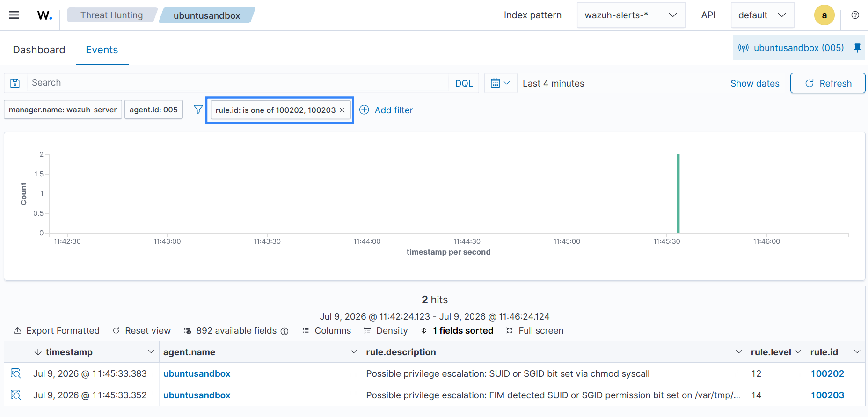
Task: Click the green histogram bar at 11:45:33
Action: coord(678,193)
